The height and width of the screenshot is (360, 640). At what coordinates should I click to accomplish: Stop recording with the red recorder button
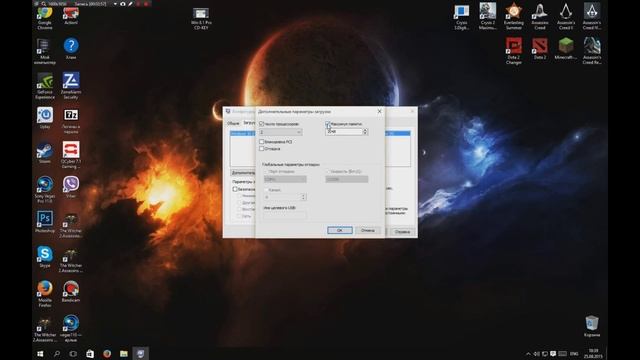[146, 4]
